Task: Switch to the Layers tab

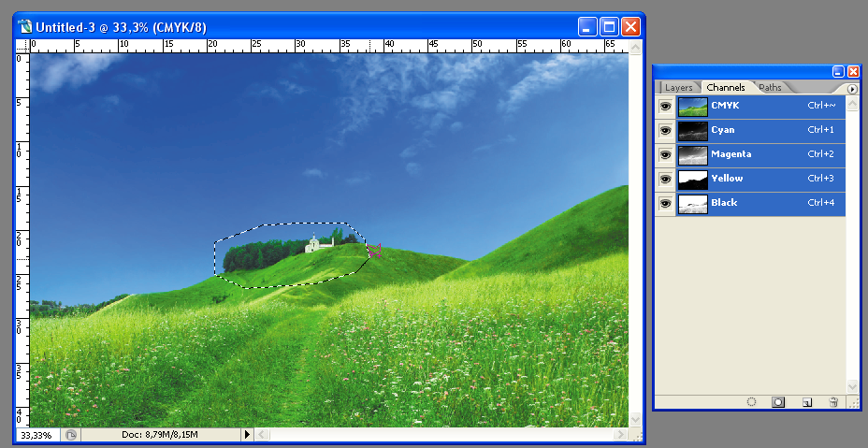Action: [678, 88]
